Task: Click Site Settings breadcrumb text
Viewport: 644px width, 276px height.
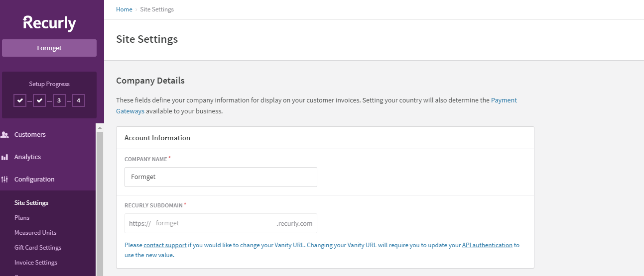Action: 156,9
